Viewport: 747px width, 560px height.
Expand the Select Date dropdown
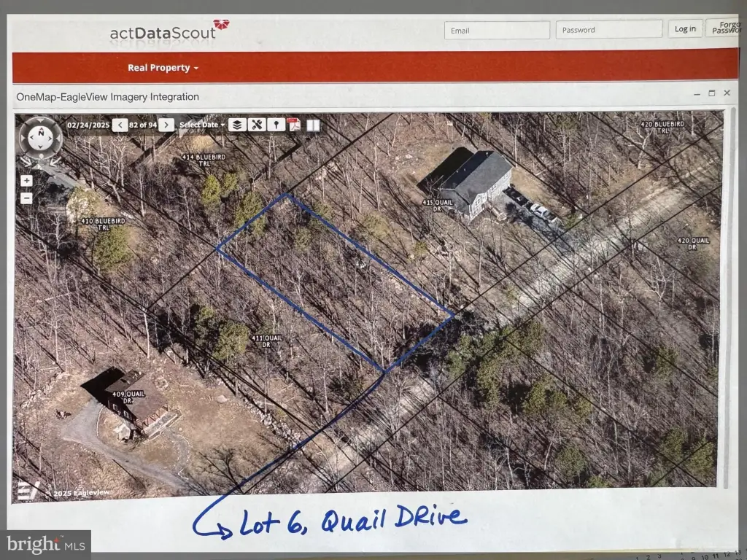(202, 125)
